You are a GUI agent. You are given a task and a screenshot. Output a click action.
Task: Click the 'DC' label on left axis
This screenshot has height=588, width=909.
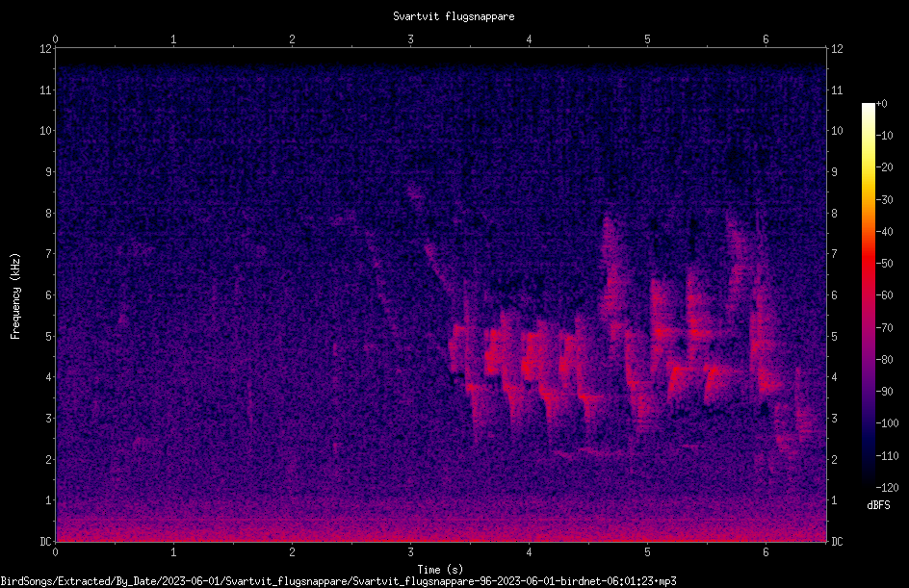coord(45,541)
